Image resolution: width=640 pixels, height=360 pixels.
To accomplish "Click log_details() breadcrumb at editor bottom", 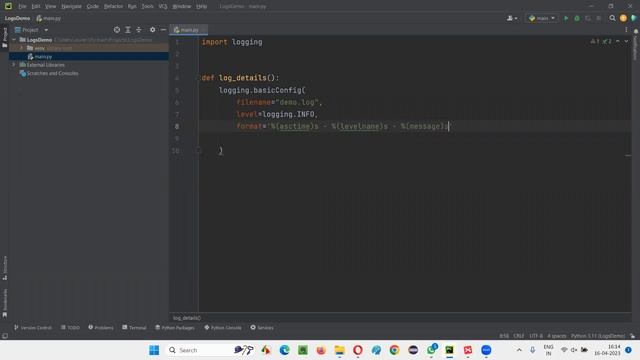I will coord(187,318).
